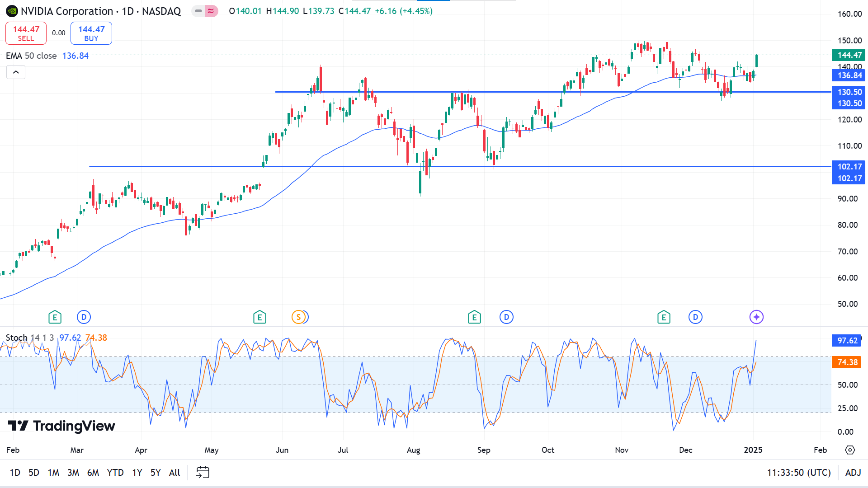Image resolution: width=868 pixels, height=488 pixels.
Task: Click the 136.84 EMA price axis label
Action: click(x=849, y=75)
